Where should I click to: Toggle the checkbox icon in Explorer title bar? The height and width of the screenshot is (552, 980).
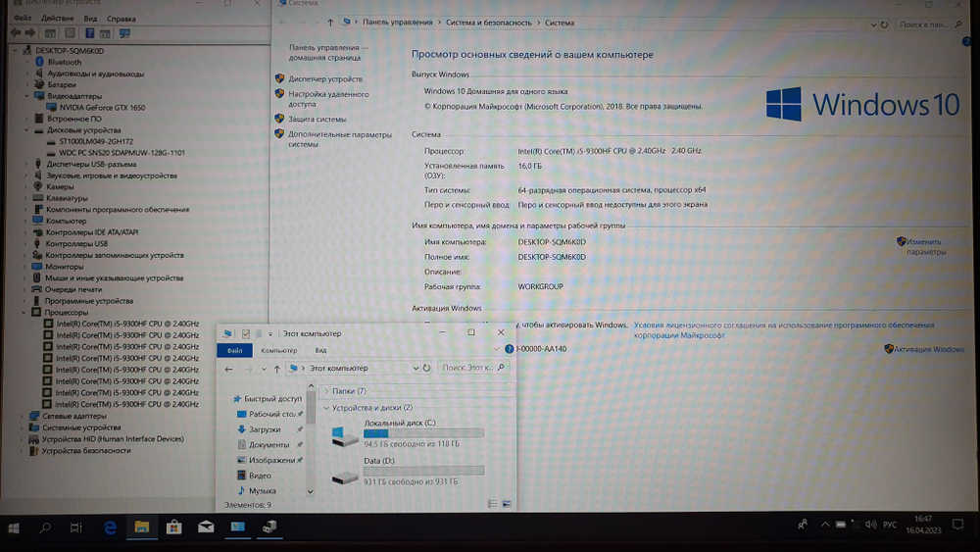coord(246,333)
